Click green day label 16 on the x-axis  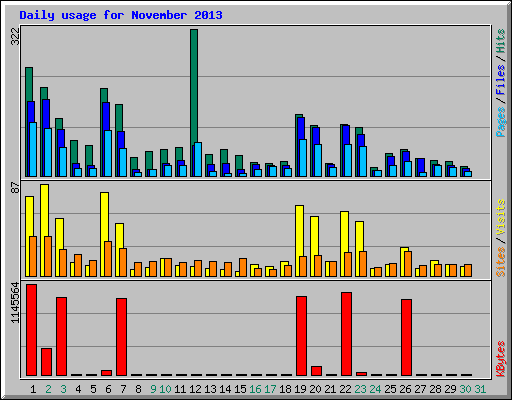click(255, 389)
